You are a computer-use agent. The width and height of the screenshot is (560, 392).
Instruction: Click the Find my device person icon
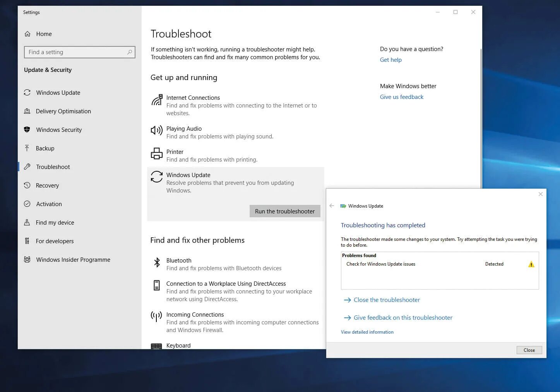(x=27, y=223)
